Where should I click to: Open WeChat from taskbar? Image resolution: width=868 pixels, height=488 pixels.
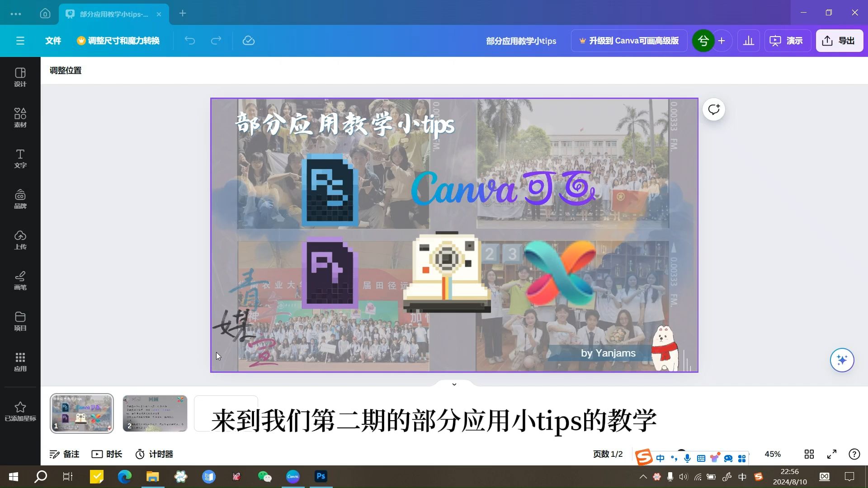[264, 477]
